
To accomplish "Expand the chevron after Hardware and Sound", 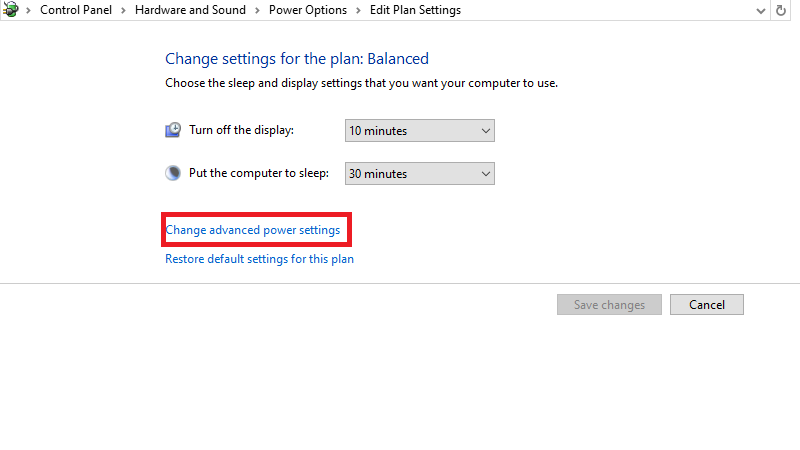I will click(257, 10).
